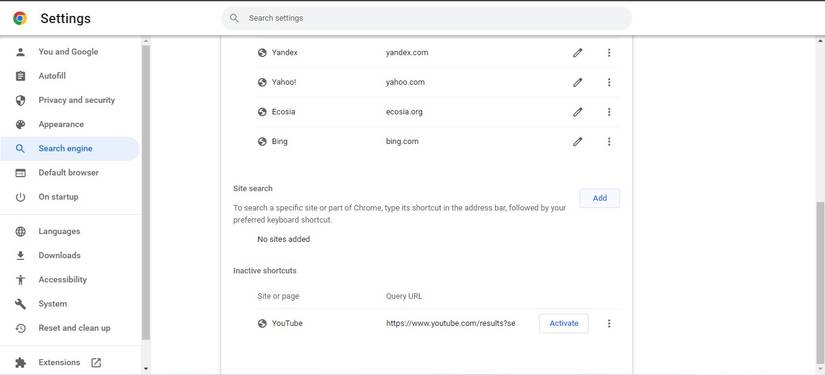825x375 pixels.
Task: Click the ecosia.org shortcut text
Action: pos(404,112)
